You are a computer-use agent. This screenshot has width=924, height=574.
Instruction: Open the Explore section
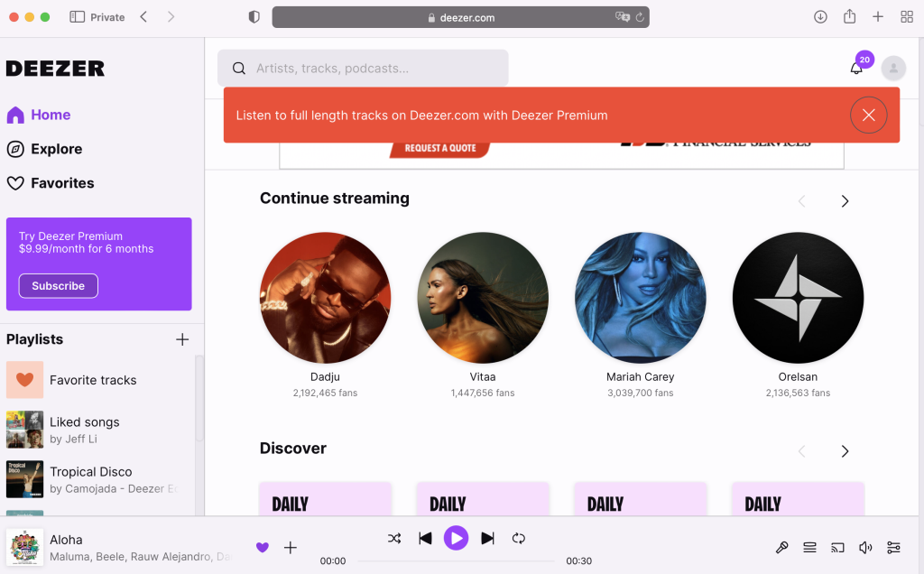(x=45, y=149)
